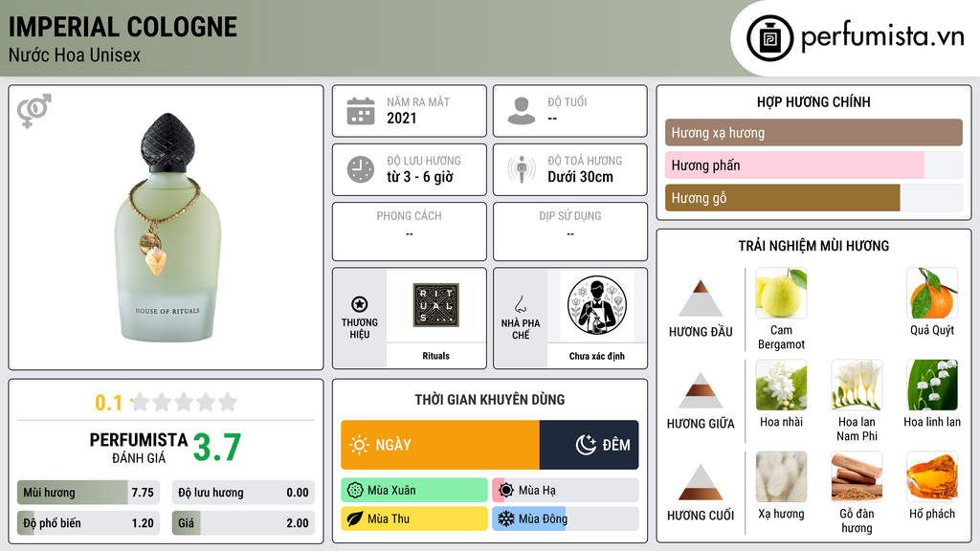Click the Imperial Cologne bottle image

tap(167, 228)
